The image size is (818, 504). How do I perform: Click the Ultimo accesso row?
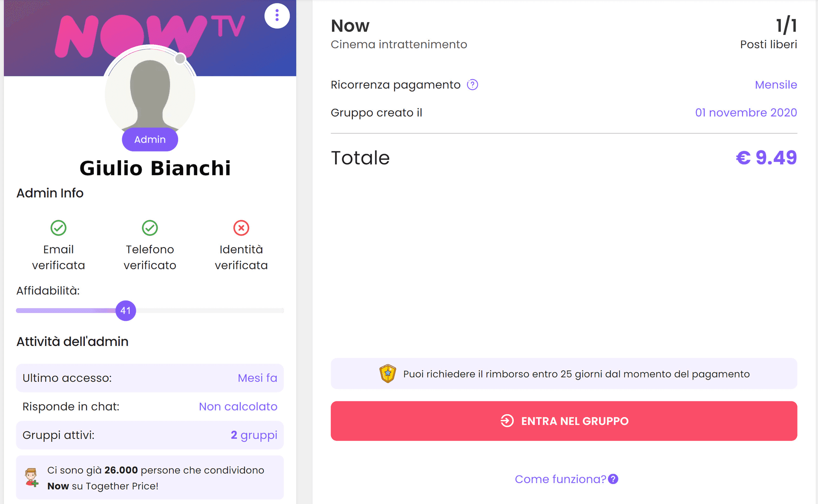pos(150,378)
